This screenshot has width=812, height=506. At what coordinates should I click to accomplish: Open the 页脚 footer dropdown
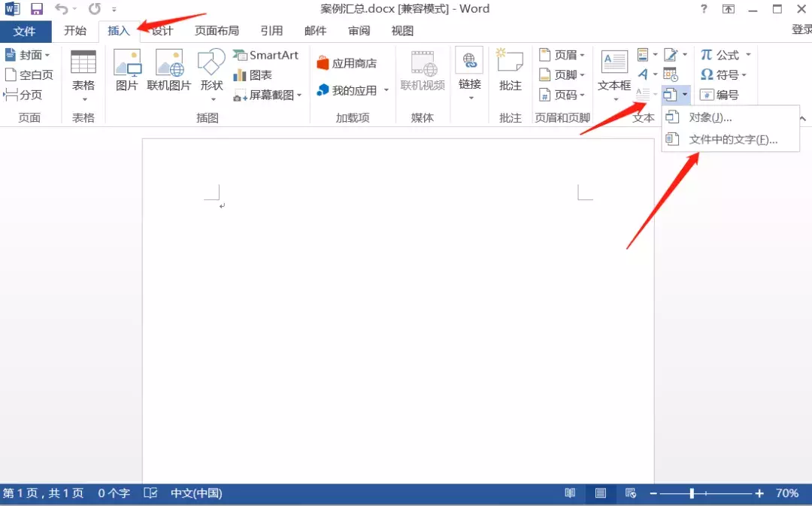[x=562, y=75]
